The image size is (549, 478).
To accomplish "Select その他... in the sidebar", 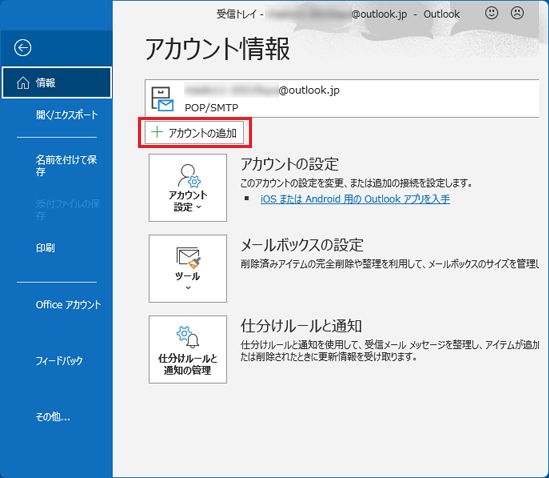I will pyautogui.click(x=53, y=417).
